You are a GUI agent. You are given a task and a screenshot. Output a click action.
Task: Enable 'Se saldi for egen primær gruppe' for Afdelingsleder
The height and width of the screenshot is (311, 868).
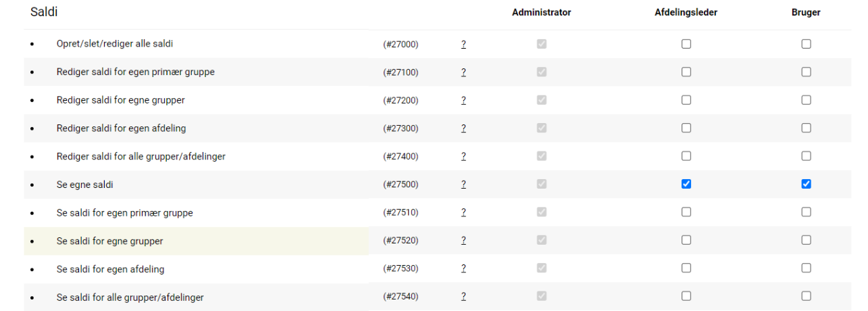[x=686, y=212]
